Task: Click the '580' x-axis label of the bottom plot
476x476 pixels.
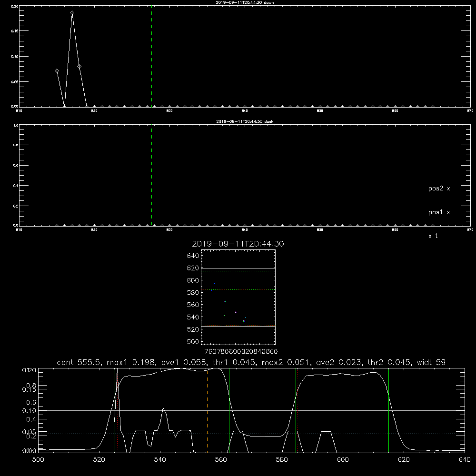Action: 282,460
